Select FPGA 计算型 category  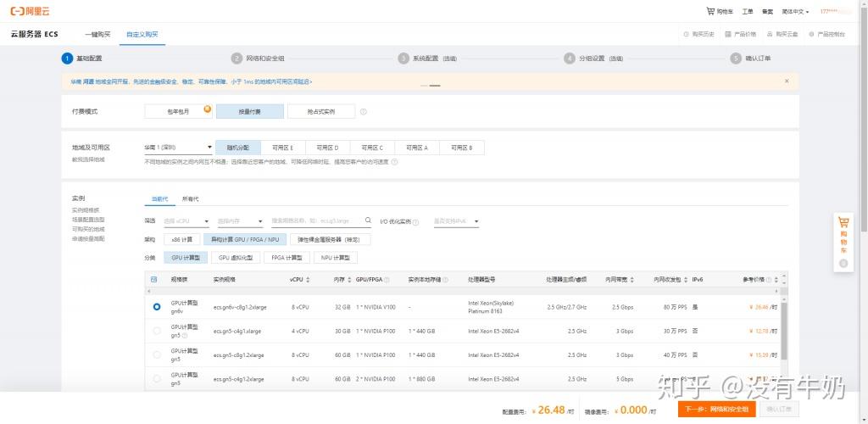point(287,258)
